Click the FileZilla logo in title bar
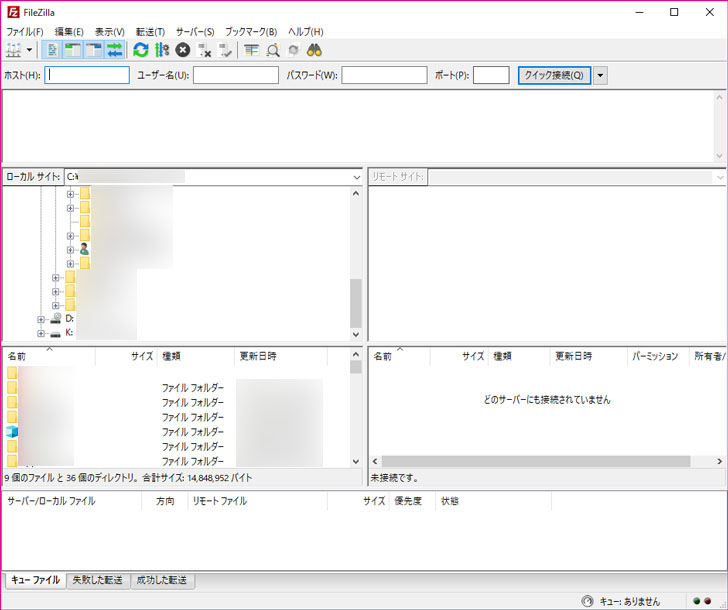This screenshot has height=610, width=728. click(13, 13)
